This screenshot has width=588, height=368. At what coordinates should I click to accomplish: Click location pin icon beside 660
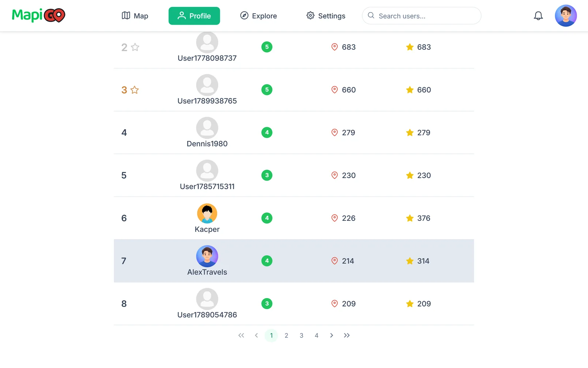pos(334,90)
